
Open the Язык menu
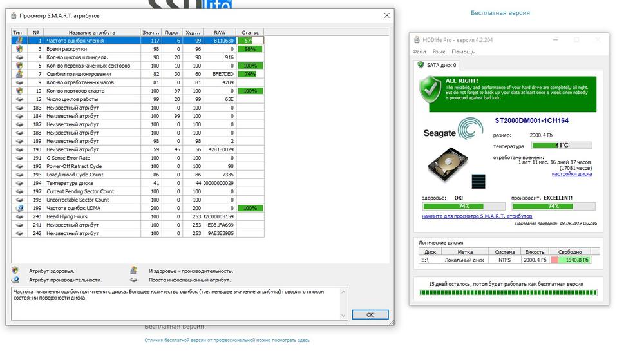tap(439, 52)
